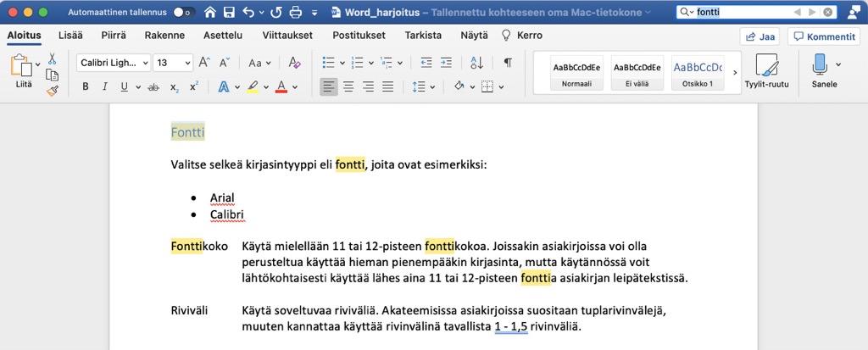Apply text effects with outlined A

[x=224, y=87]
